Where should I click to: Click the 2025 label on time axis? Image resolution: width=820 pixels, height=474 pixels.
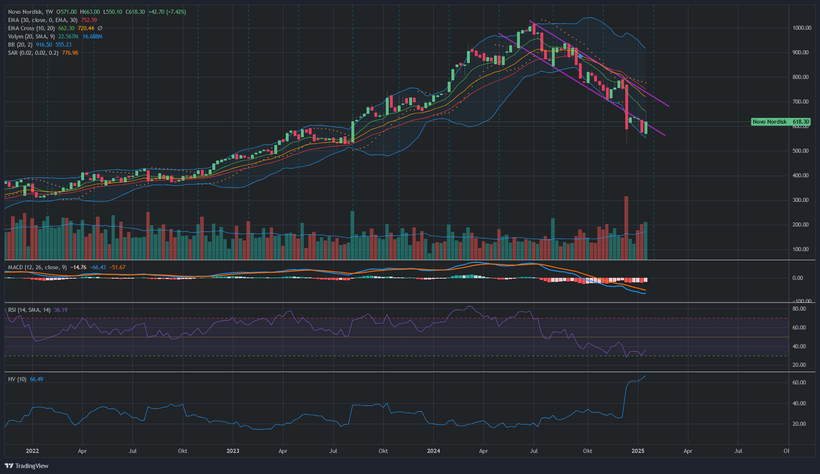tap(636, 452)
